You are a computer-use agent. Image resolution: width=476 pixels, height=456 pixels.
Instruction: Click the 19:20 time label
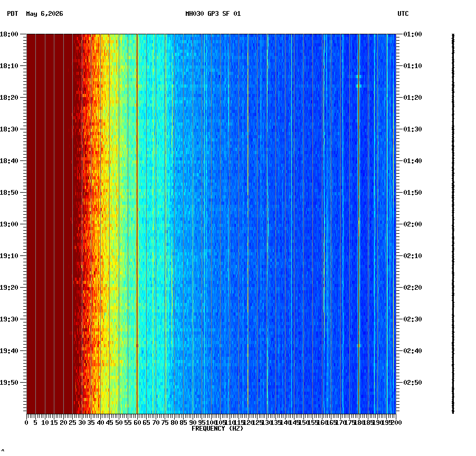9,288
